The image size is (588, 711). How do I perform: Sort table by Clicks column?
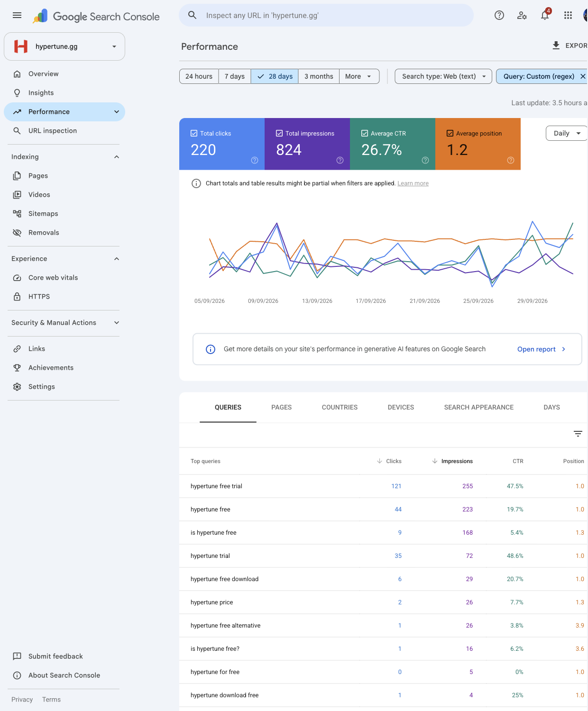click(389, 461)
